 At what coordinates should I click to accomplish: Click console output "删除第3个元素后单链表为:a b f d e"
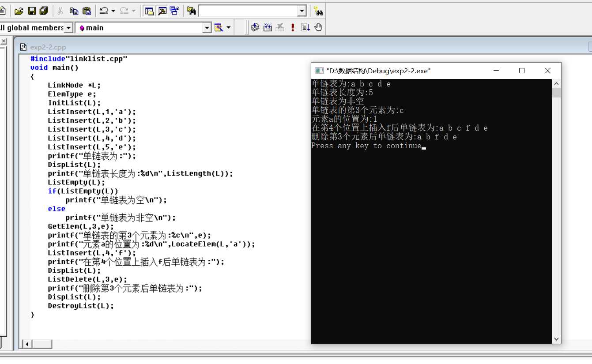384,137
